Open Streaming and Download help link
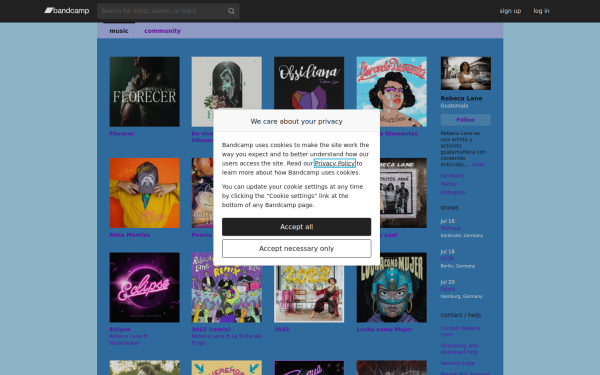 pos(459,349)
